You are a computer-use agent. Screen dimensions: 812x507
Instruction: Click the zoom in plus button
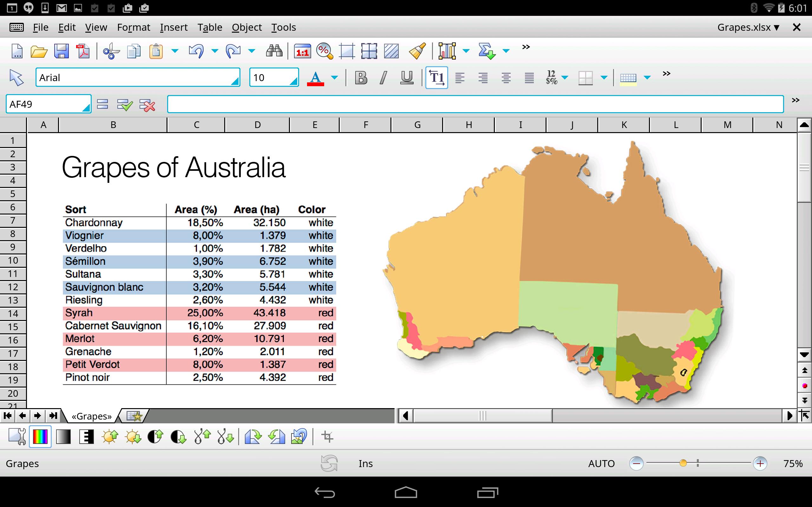[x=760, y=463]
